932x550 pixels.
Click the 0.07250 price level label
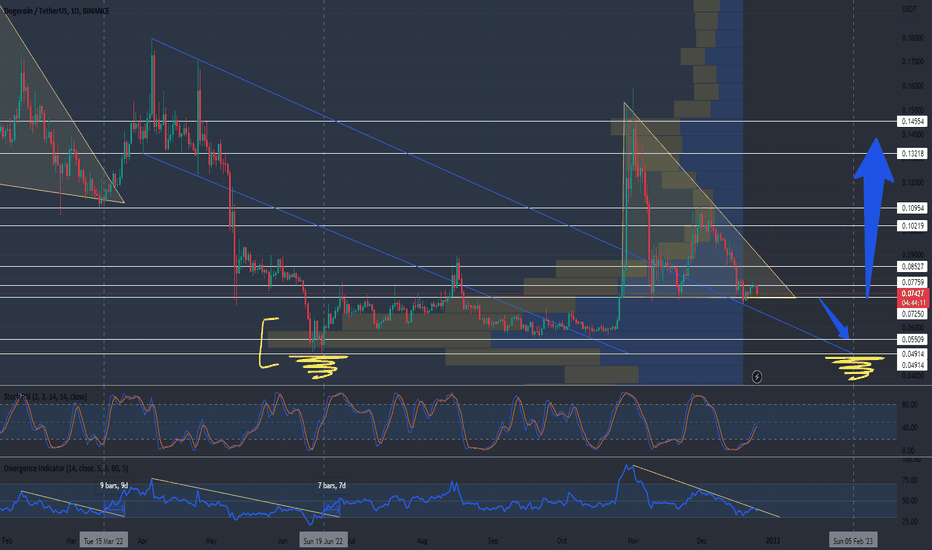point(912,313)
